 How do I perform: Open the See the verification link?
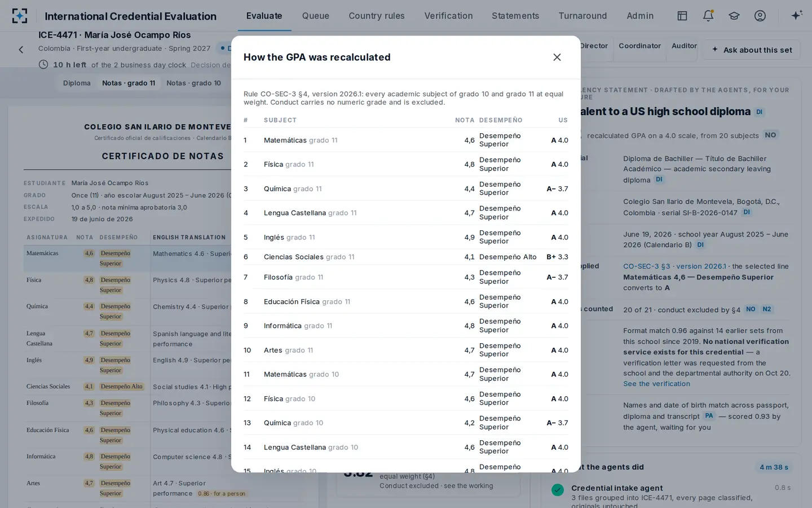[656, 384]
